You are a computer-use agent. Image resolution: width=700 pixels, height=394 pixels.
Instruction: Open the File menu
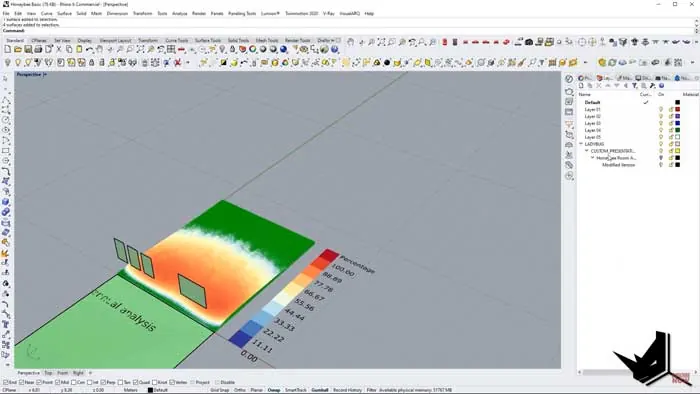6,13
